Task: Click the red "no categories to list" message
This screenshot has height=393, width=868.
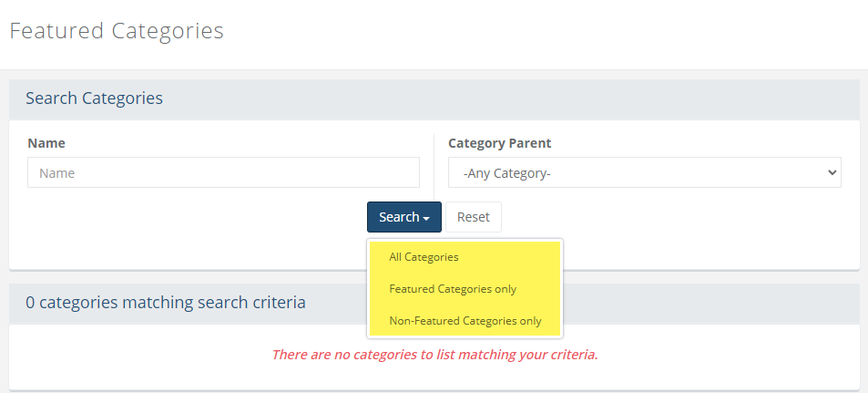Action: (x=434, y=354)
